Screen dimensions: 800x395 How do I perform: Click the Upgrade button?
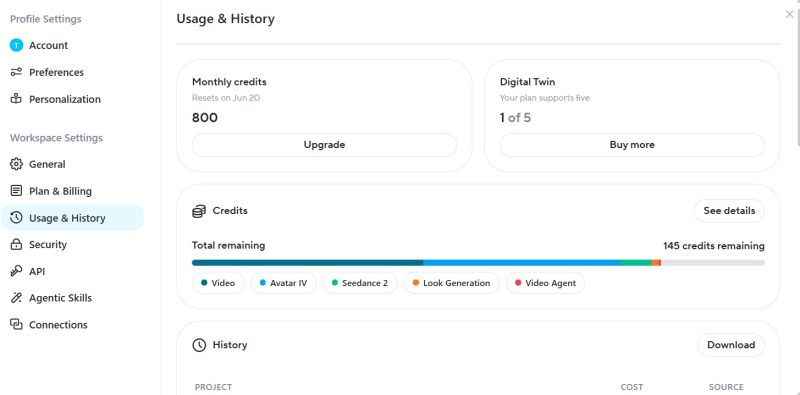(x=324, y=145)
